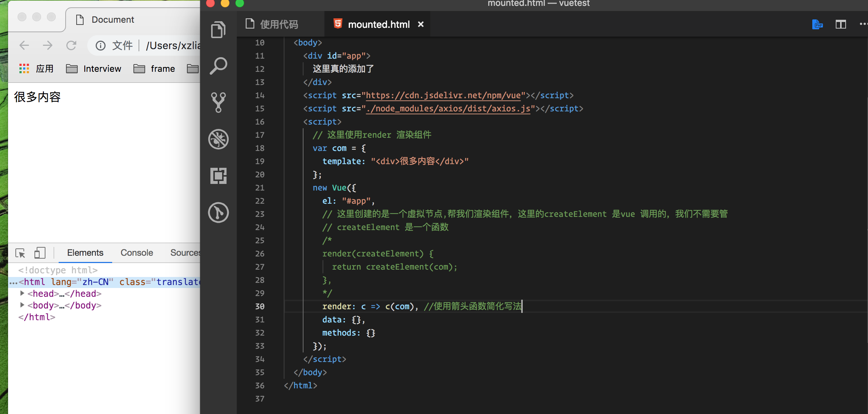Click the blue PHP preview icon
The image size is (868, 414).
pyautogui.click(x=817, y=25)
